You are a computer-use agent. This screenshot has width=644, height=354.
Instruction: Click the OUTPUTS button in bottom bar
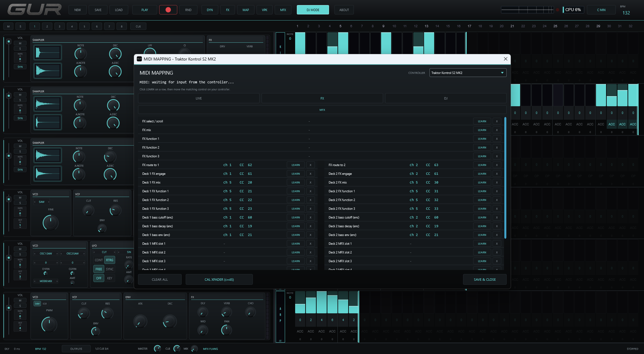[76, 349]
